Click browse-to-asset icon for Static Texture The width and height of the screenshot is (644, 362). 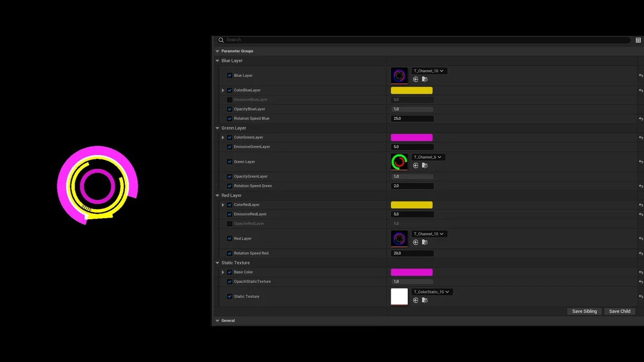(425, 300)
